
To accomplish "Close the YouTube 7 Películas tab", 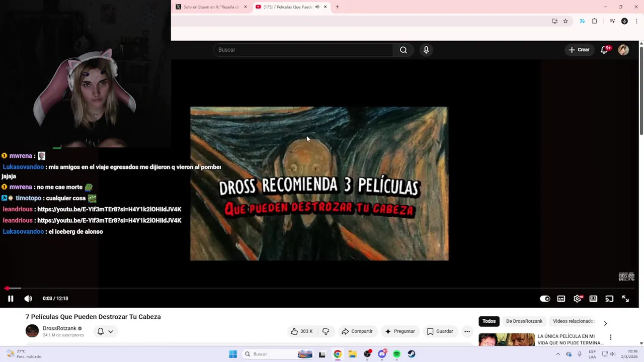I will [x=325, y=7].
